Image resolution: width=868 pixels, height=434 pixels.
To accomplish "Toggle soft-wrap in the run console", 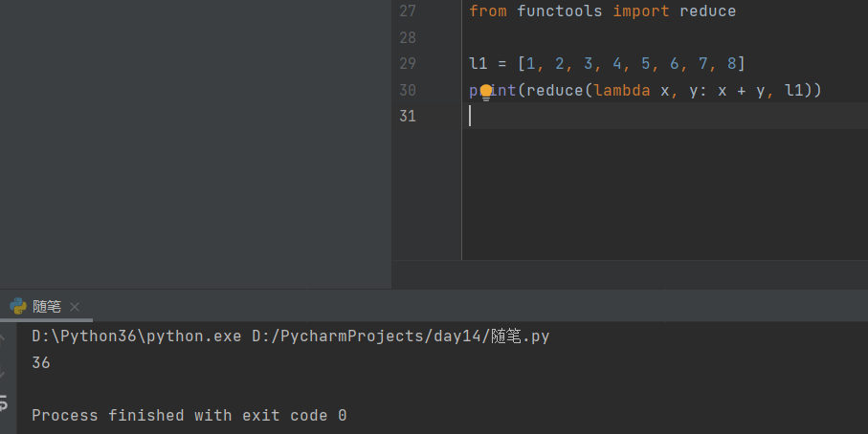I will pos(5,401).
